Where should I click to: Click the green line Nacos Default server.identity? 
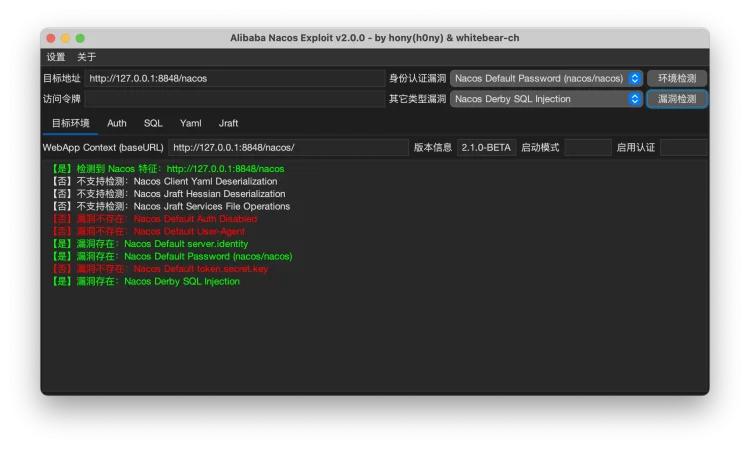click(150, 244)
